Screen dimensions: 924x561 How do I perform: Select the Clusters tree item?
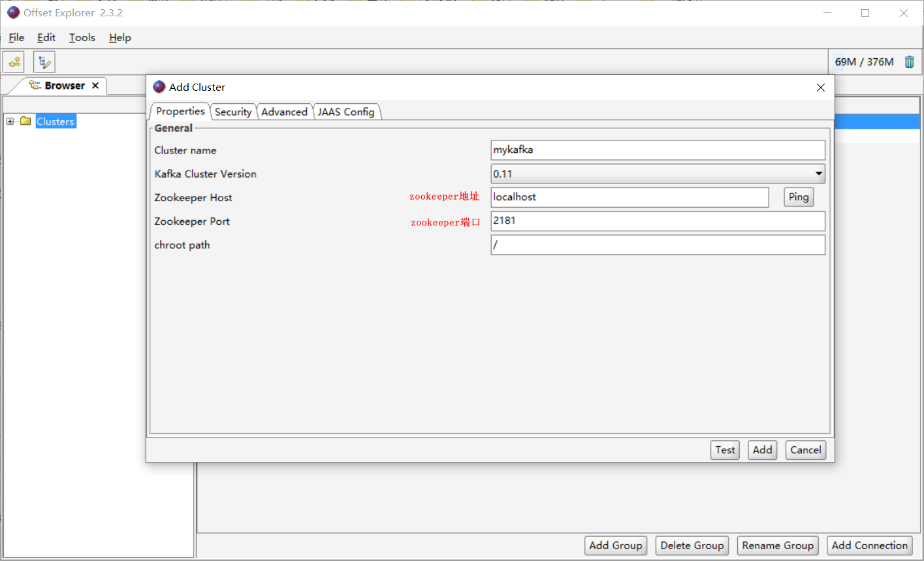[56, 121]
